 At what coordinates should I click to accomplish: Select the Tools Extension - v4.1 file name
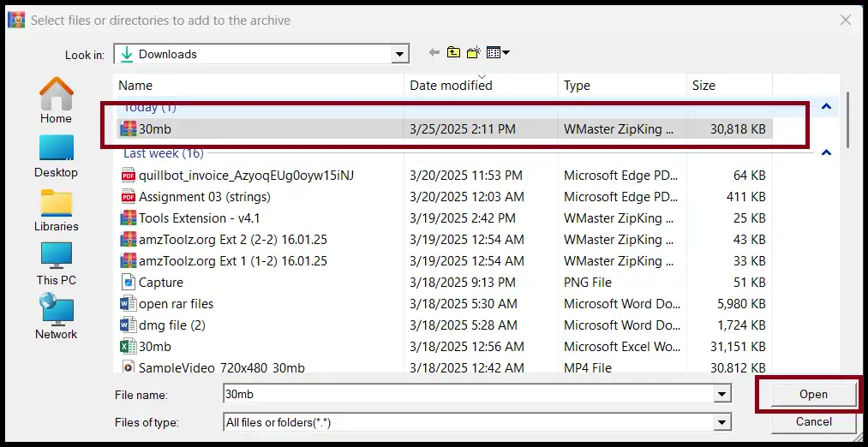[x=200, y=218]
